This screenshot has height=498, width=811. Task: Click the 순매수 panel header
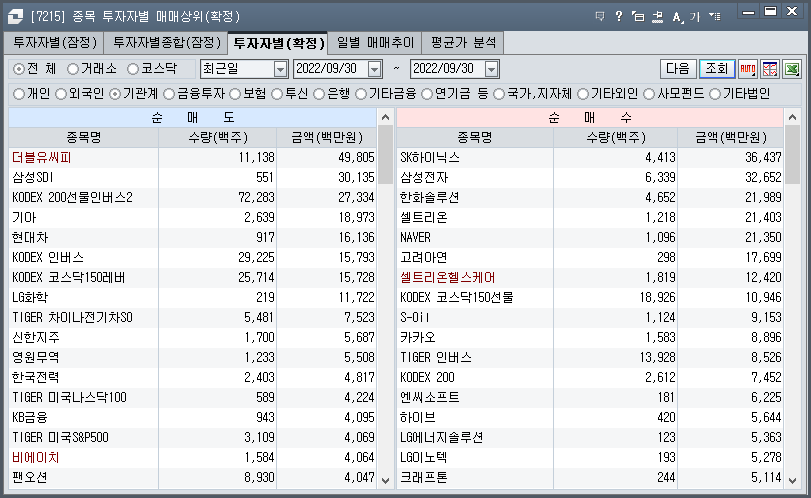[x=590, y=118]
